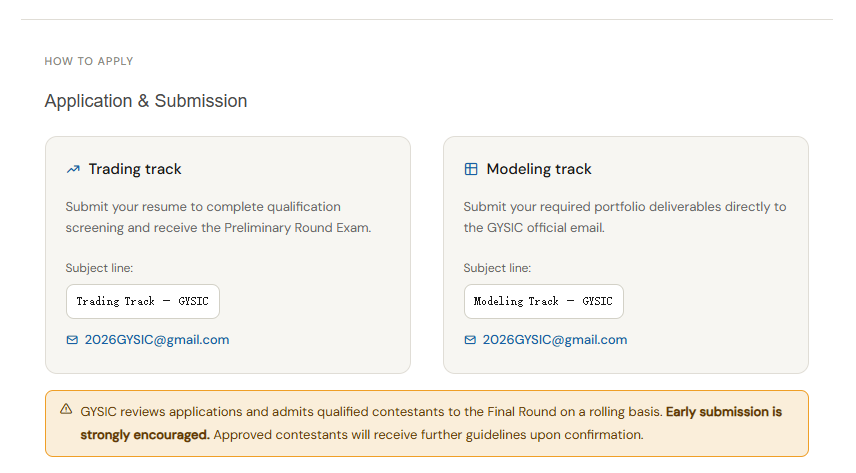Click 'Subject line:' label in Modeling track card
This screenshot has height=473, width=856.
coord(497,268)
